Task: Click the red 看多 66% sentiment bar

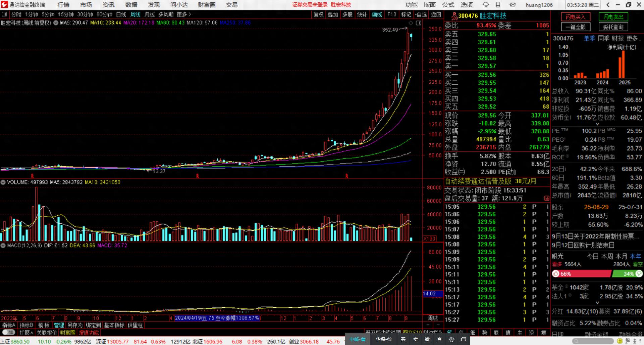Action: pyautogui.click(x=581, y=274)
